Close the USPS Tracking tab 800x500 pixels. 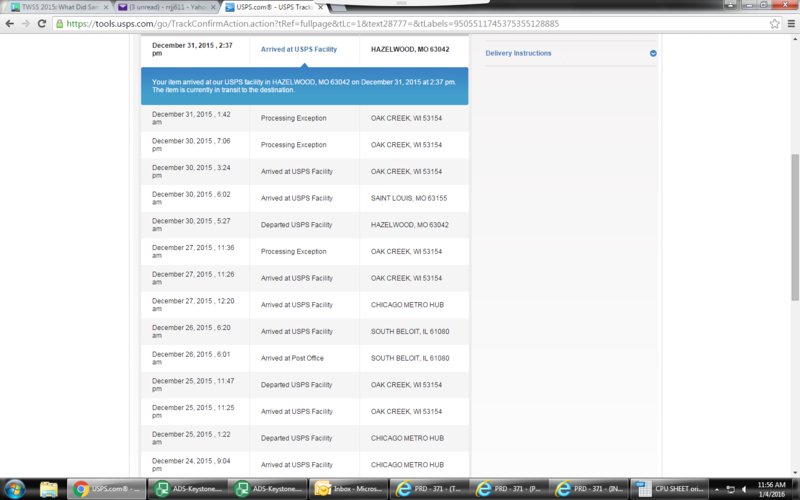pyautogui.click(x=320, y=7)
